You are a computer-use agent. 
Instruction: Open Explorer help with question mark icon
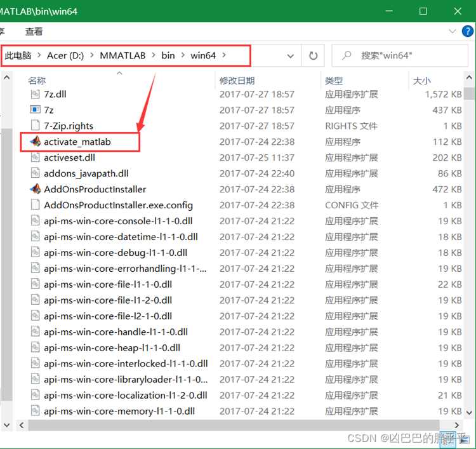pos(468,31)
